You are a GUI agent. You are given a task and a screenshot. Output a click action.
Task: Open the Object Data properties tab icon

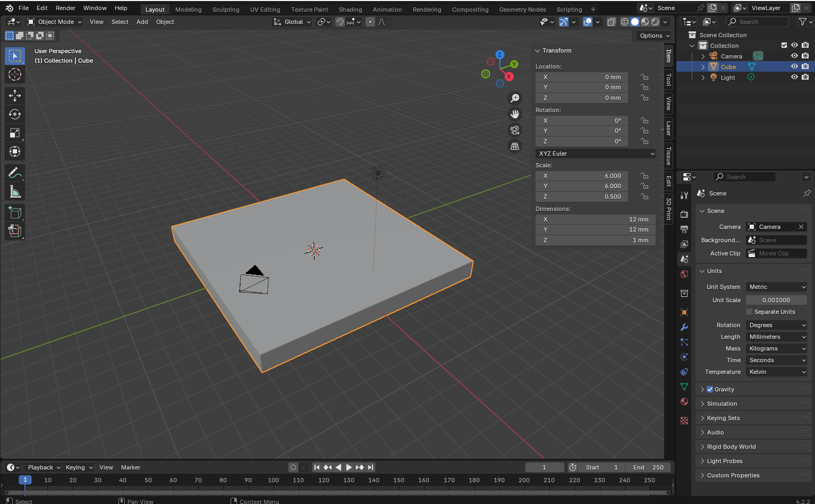coord(684,387)
